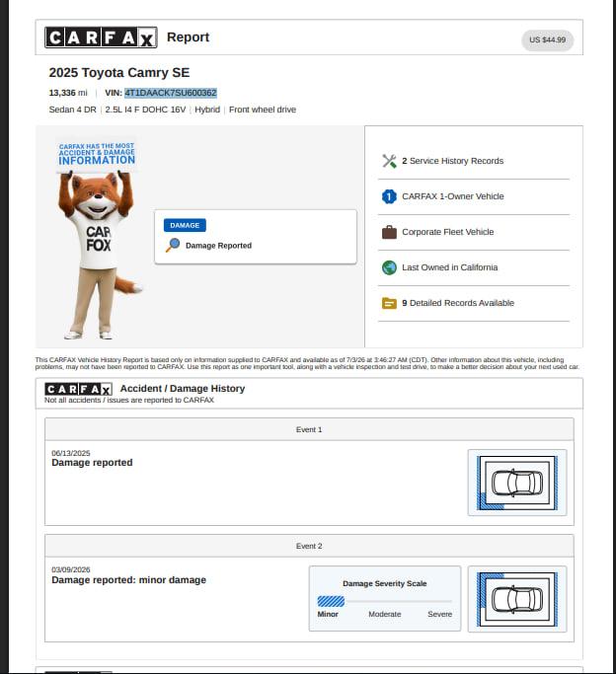Open 2 Service History Records

(x=452, y=161)
